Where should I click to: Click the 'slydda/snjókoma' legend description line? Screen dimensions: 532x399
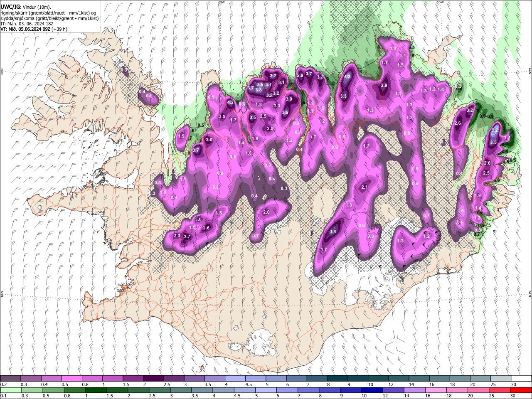(49, 18)
